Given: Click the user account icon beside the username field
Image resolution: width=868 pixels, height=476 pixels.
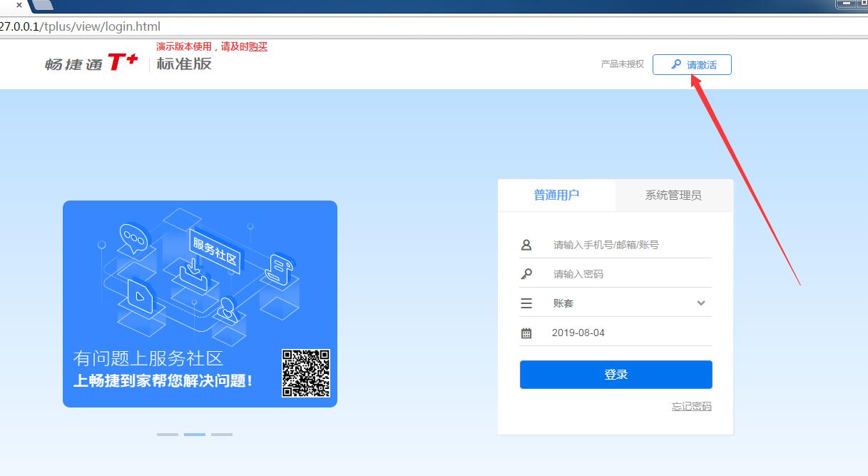Looking at the screenshot, I should click(526, 244).
